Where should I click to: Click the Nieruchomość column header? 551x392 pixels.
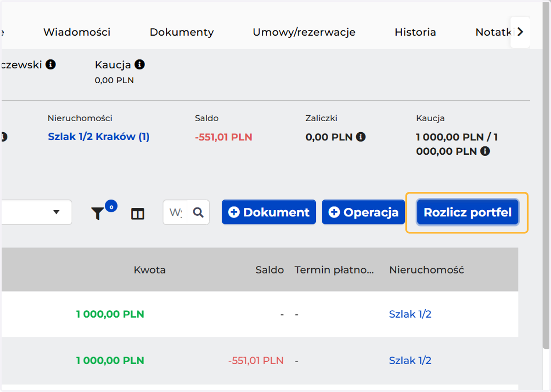click(x=427, y=270)
